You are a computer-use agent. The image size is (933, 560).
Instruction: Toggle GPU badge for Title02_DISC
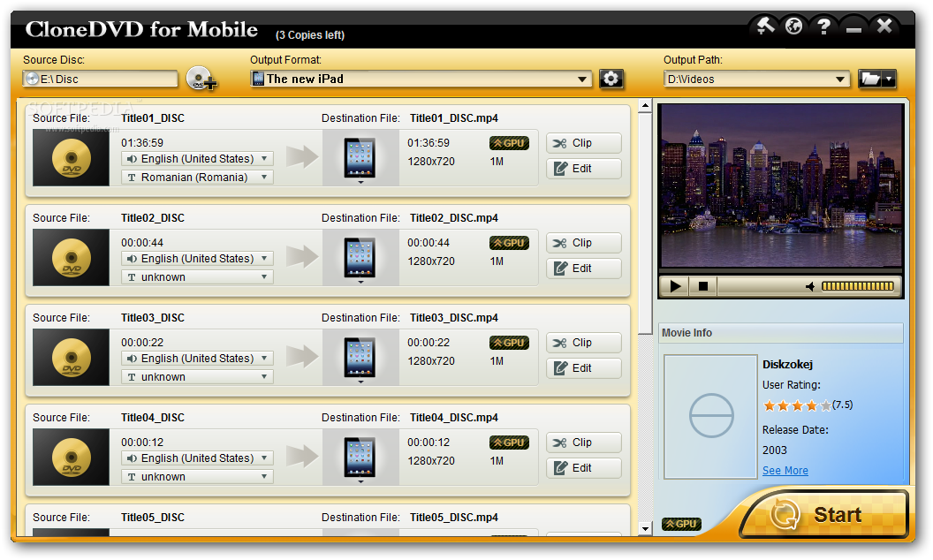(x=509, y=243)
